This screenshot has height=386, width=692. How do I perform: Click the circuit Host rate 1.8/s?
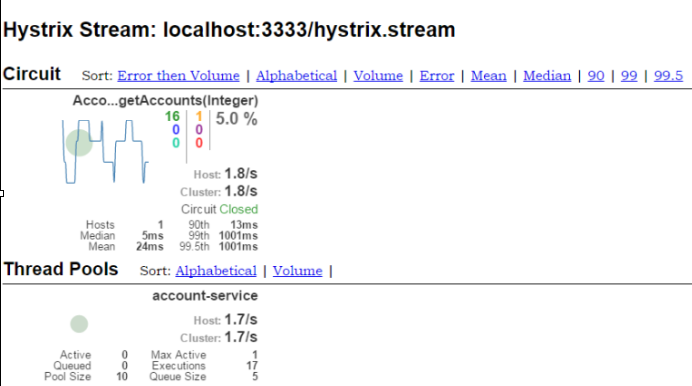point(241,174)
